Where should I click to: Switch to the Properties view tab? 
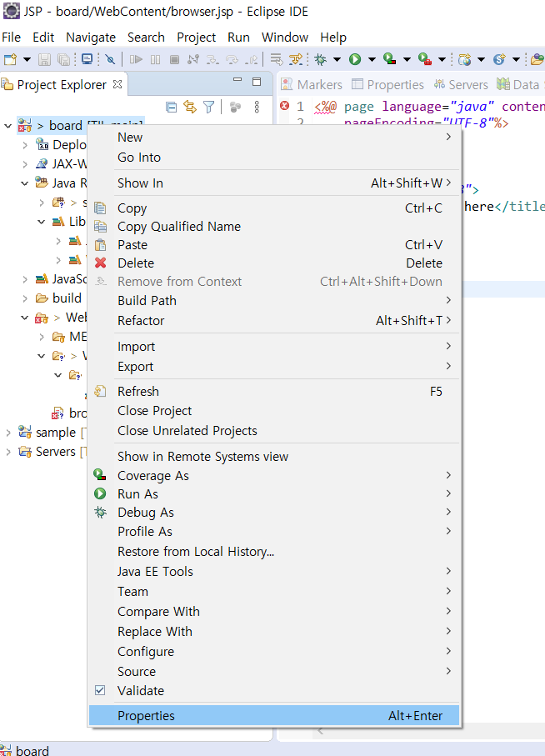pos(387,84)
